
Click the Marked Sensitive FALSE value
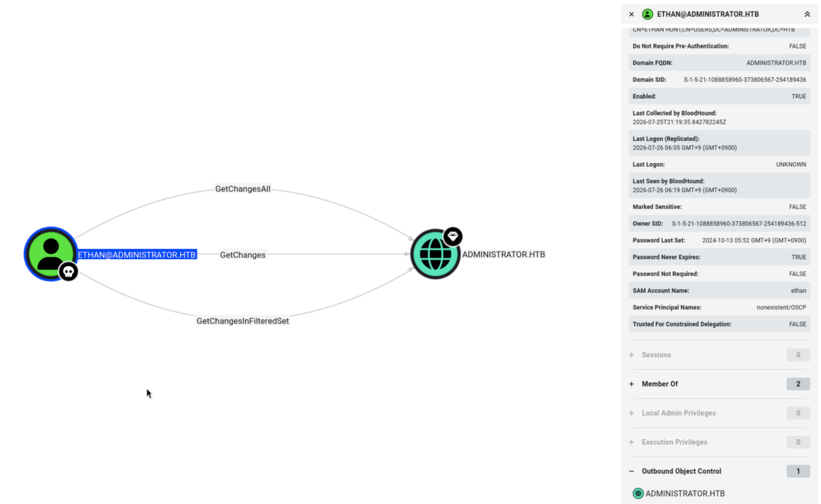[797, 207]
